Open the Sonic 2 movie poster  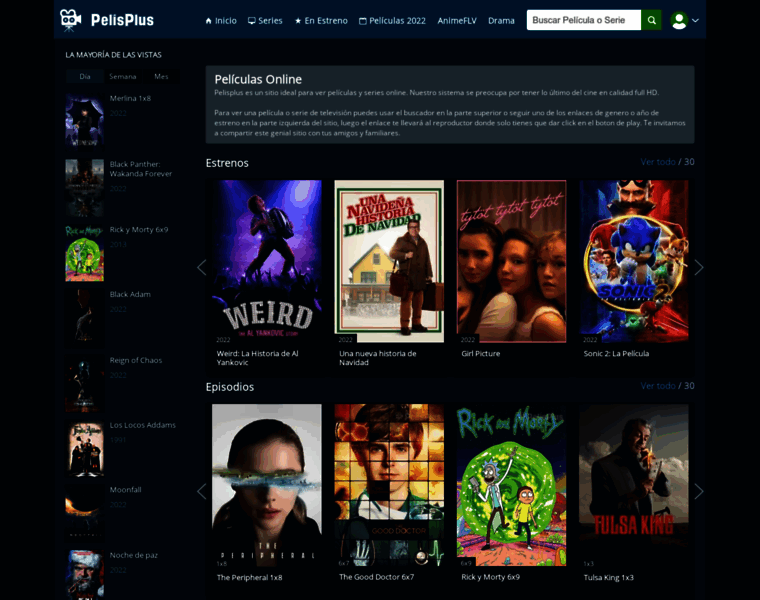click(x=633, y=261)
